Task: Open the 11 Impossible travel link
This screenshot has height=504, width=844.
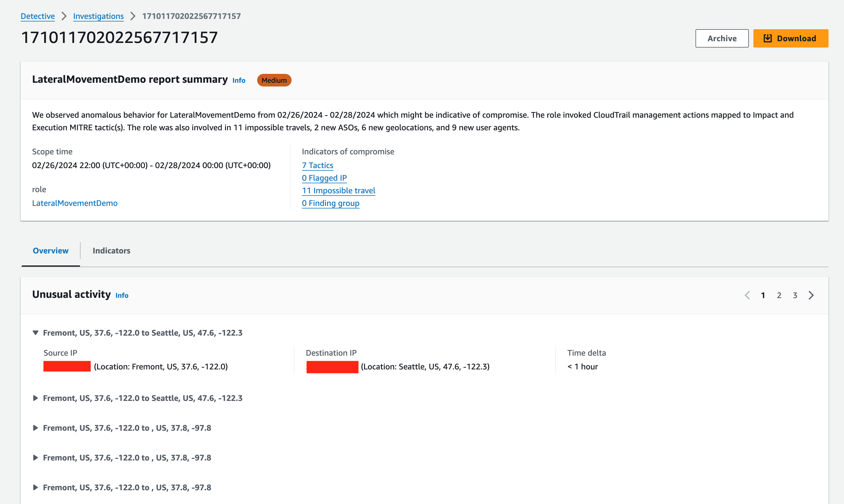Action: [x=338, y=190]
